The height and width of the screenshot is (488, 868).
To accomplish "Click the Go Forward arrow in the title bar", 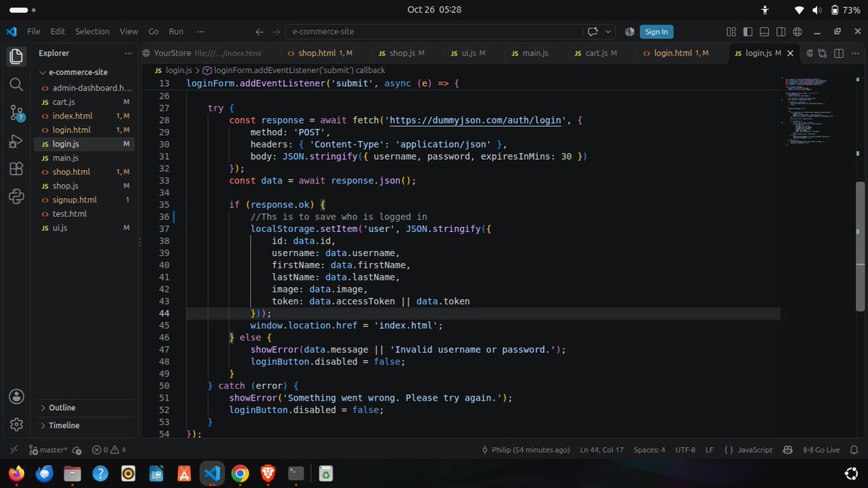I will tap(276, 32).
